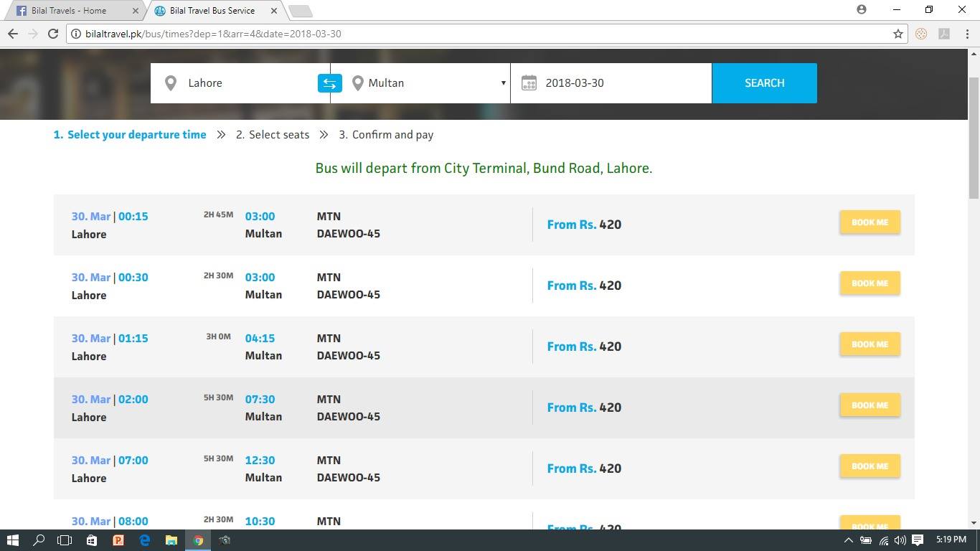This screenshot has height=551, width=980.
Task: Open Microsoft Edge from the taskbar
Action: 144,540
